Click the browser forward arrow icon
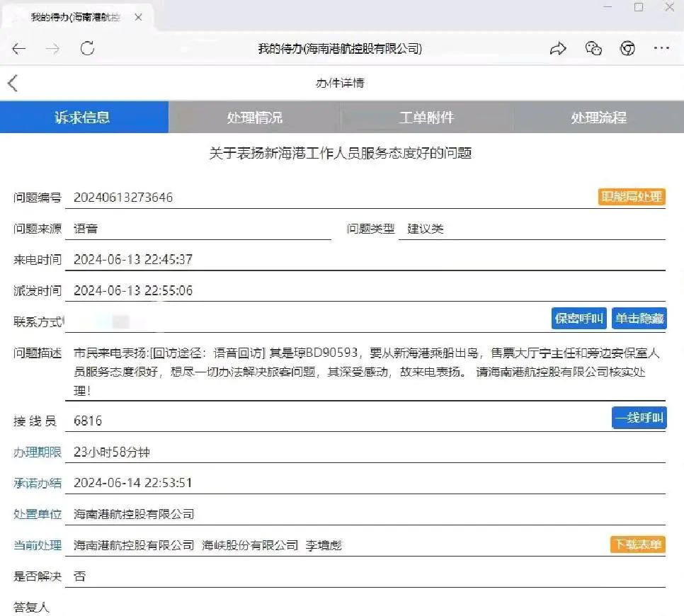The image size is (684, 616). tap(53, 49)
